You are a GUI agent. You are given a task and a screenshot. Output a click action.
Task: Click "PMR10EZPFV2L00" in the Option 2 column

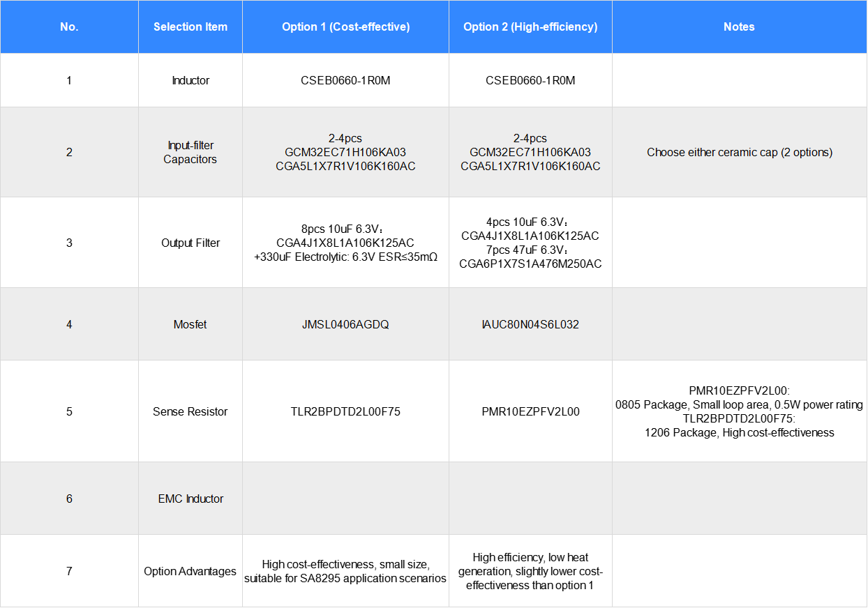coord(530,411)
